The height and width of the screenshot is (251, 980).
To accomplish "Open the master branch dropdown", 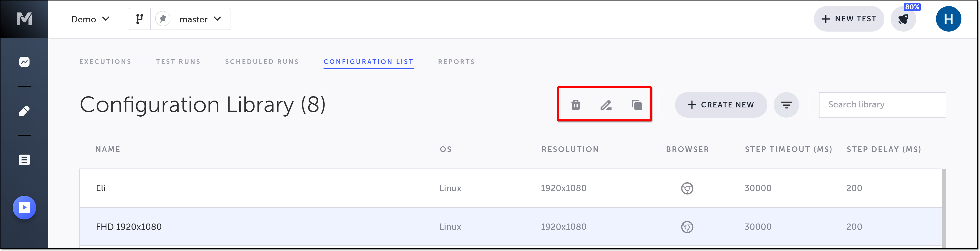I will (200, 19).
